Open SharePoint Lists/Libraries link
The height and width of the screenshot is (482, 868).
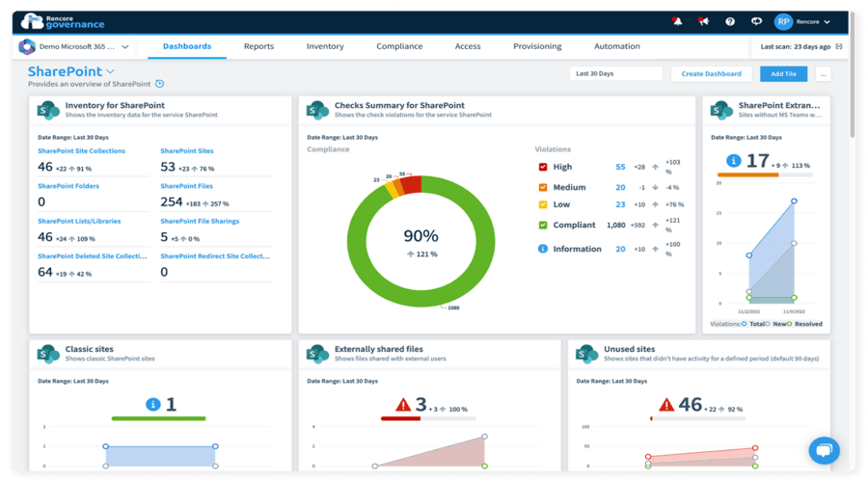point(79,221)
